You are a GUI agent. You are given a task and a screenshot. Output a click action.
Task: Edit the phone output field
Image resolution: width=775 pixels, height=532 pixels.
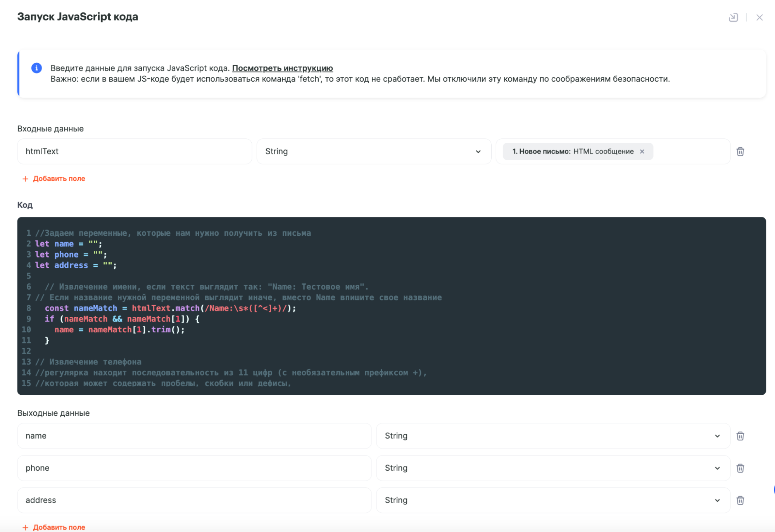point(194,468)
